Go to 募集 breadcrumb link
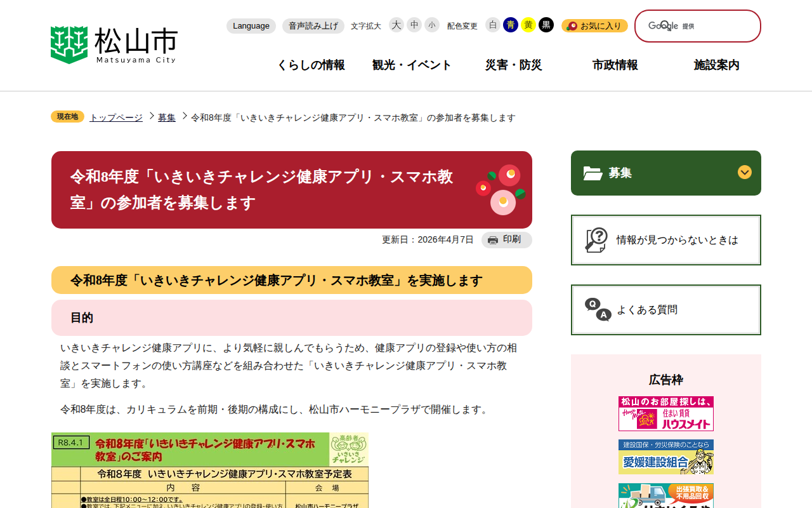 (x=167, y=117)
